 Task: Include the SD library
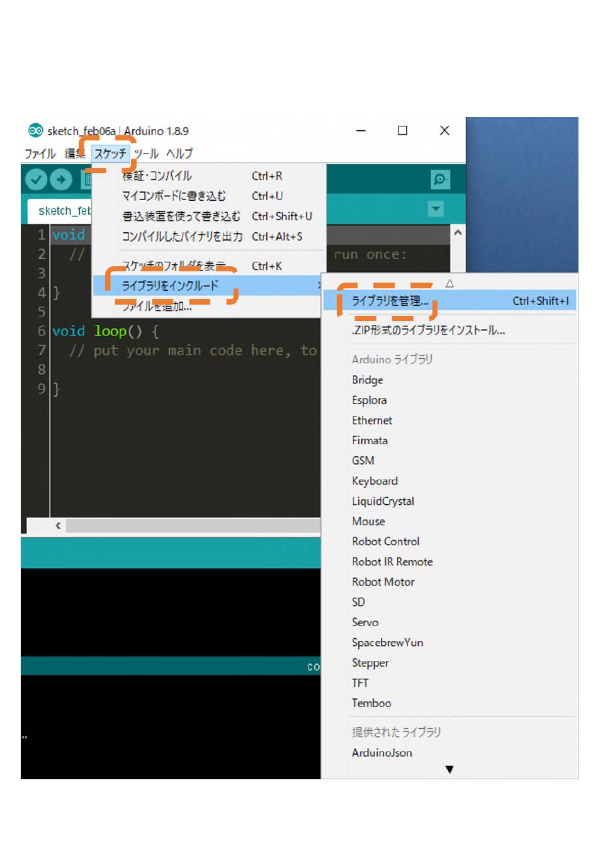[x=449, y=602]
